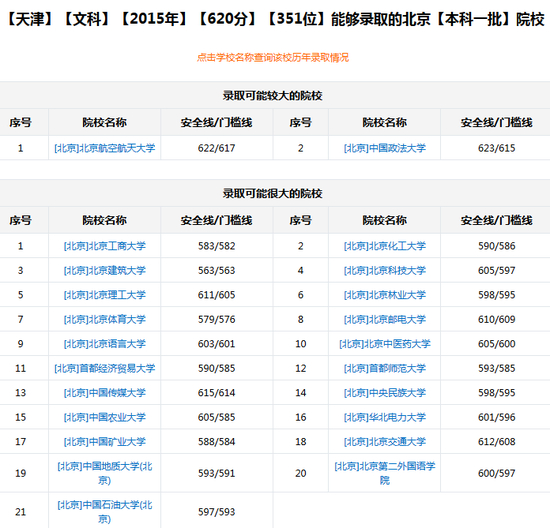Select score cell 622/617
This screenshot has height=528, width=550.
[216, 148]
